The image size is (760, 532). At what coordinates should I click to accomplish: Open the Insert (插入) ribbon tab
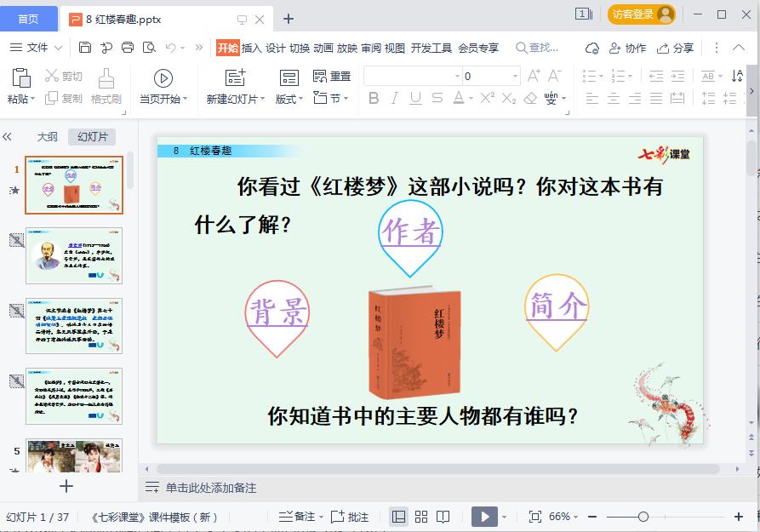tap(252, 48)
